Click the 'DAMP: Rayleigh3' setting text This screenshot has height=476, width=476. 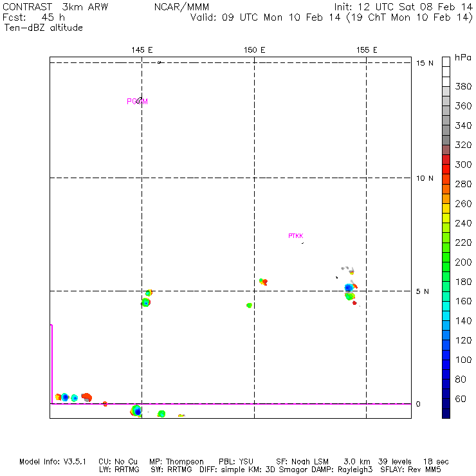point(342,470)
